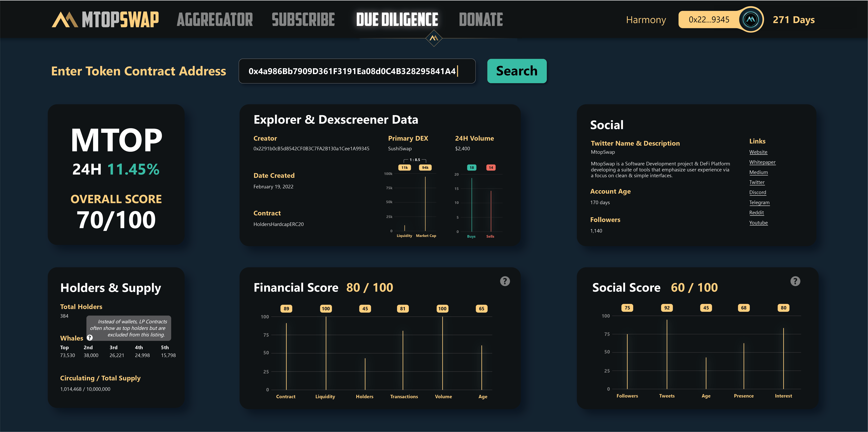Click the MtopSwap Twitter name
The image size is (868, 432).
point(602,152)
